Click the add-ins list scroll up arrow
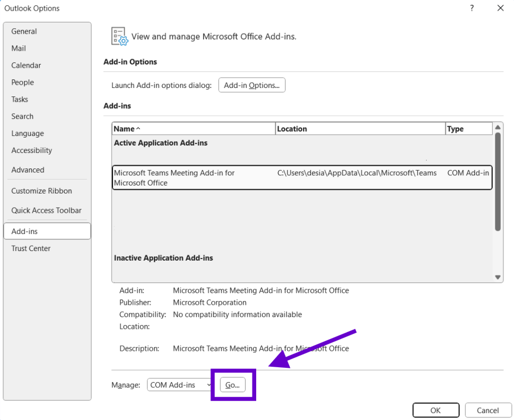 pyautogui.click(x=497, y=127)
